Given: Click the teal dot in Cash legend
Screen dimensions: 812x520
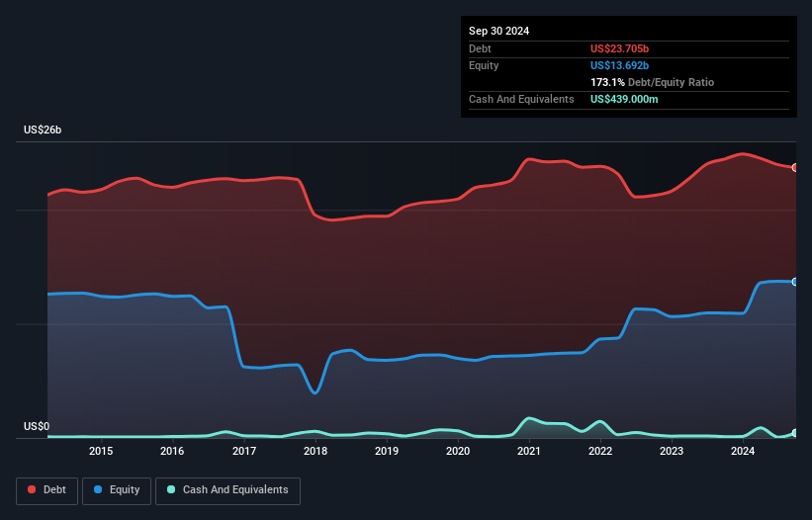Looking at the screenshot, I should pos(171,489).
